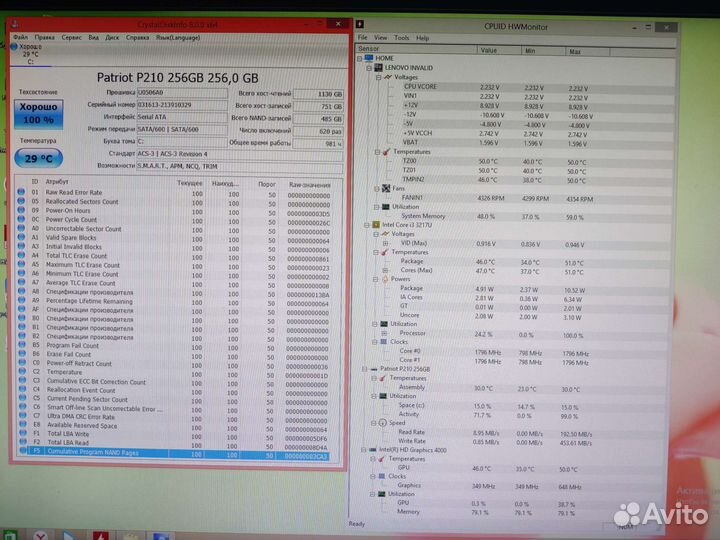The image size is (720, 540).
Task: Click the Хорошо 100 % health status button
Action: [39, 113]
